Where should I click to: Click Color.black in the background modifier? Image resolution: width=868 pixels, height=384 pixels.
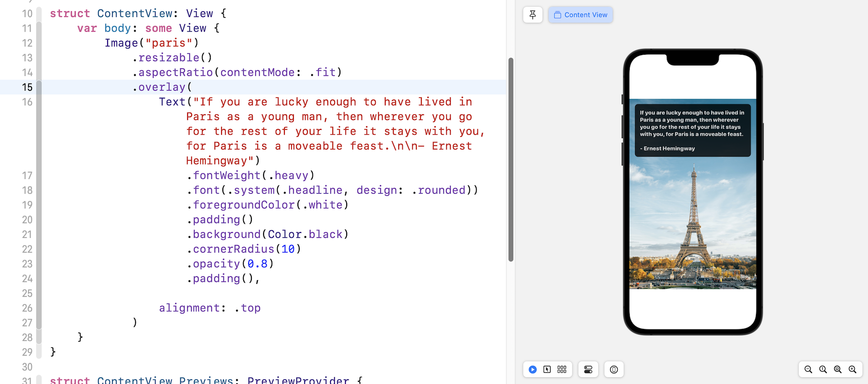[x=305, y=234]
